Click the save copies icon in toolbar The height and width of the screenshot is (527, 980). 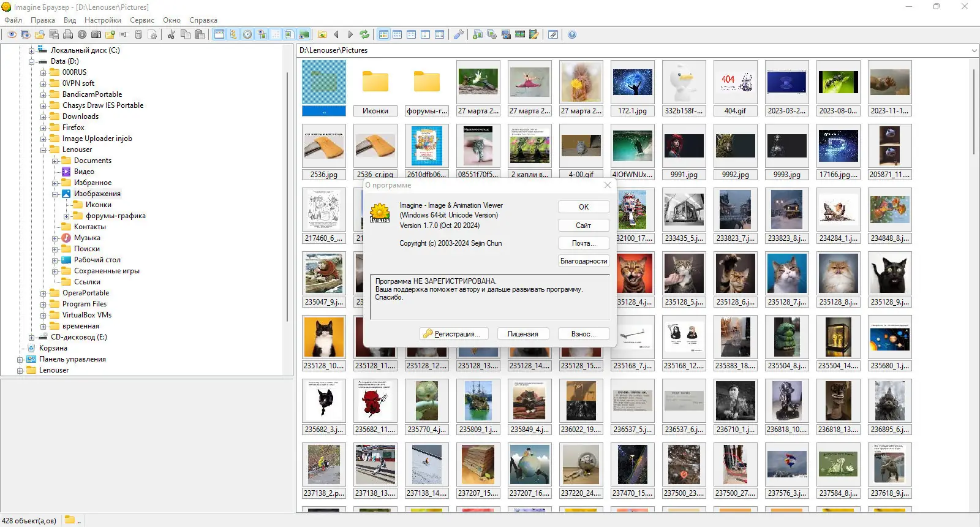(54, 35)
